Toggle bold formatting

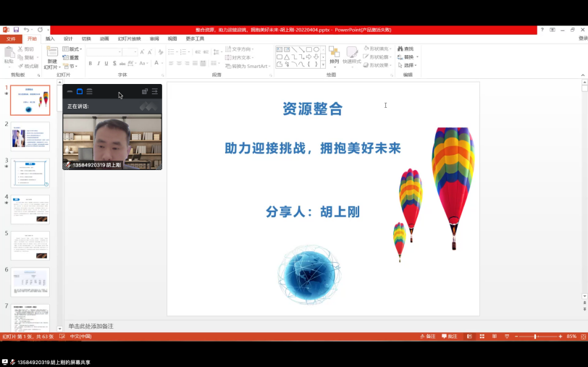(x=90, y=64)
